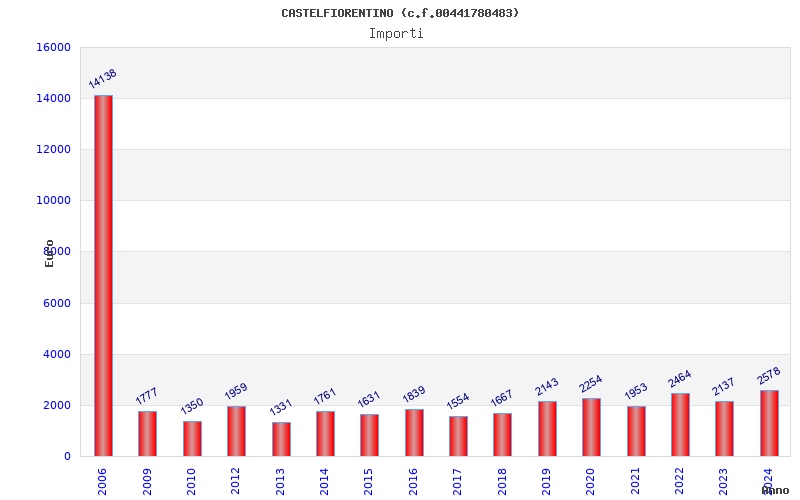The image size is (800, 500).
Task: Click the Euro y-axis title
Action: (49, 254)
